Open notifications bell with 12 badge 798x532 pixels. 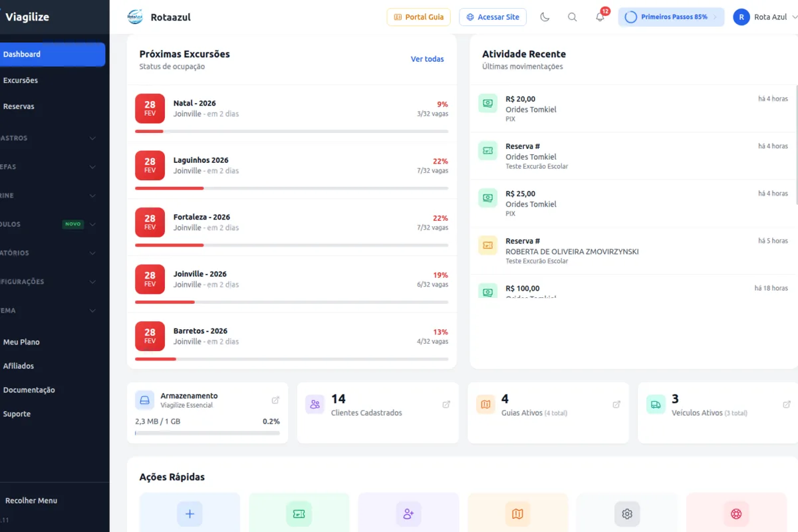click(600, 17)
